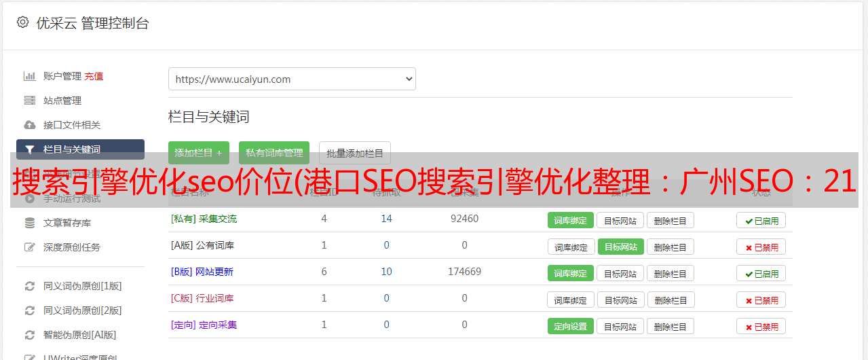Toggle 已启用 status for 采集交流 row

coord(761,220)
